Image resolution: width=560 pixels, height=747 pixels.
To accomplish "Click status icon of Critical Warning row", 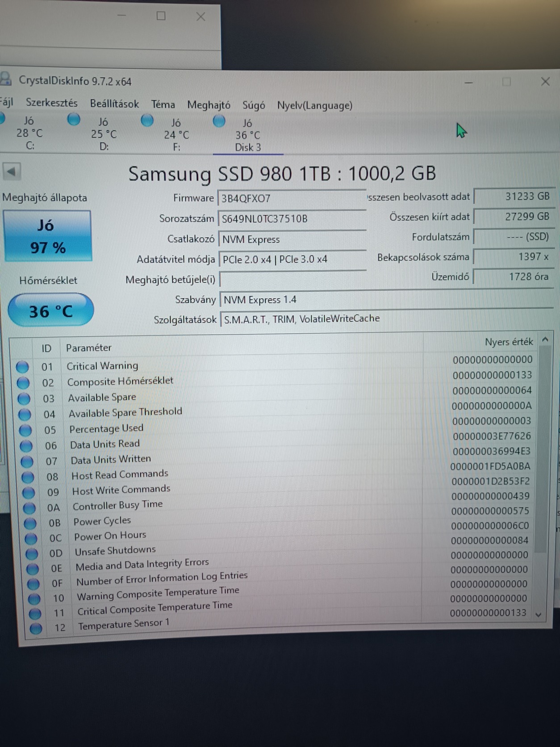I will coord(22,367).
